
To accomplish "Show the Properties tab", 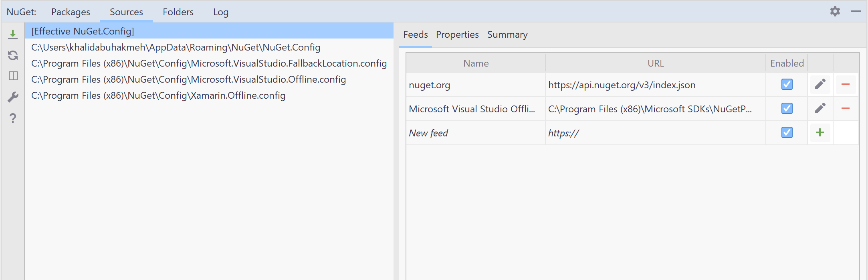I will [457, 34].
